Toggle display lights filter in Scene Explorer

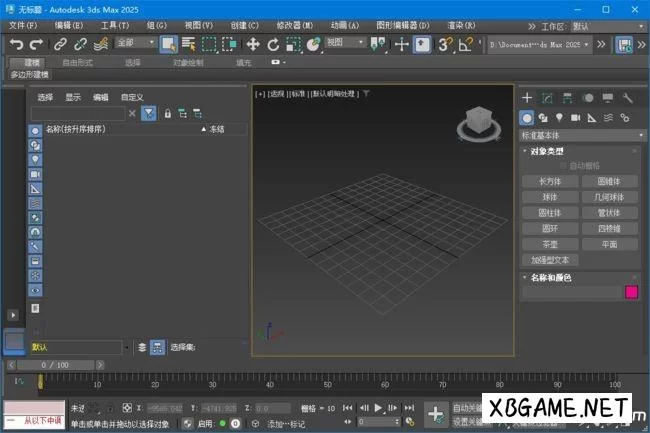35,159
